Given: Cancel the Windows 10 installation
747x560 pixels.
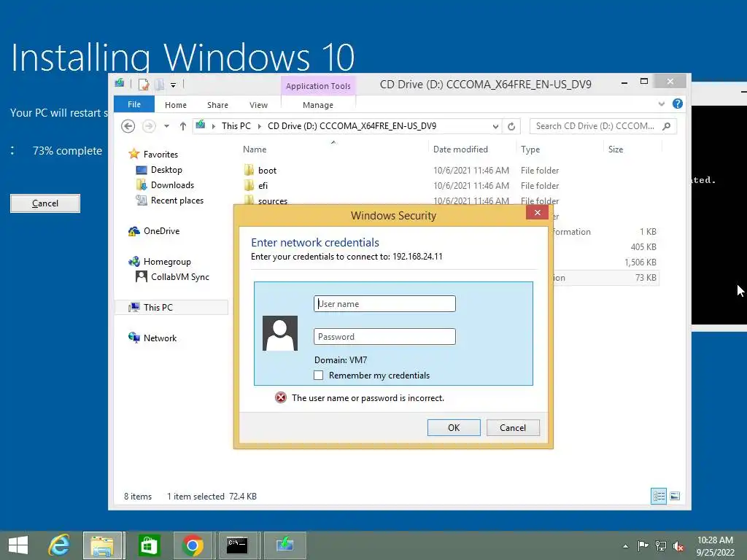Looking at the screenshot, I should 45,203.
